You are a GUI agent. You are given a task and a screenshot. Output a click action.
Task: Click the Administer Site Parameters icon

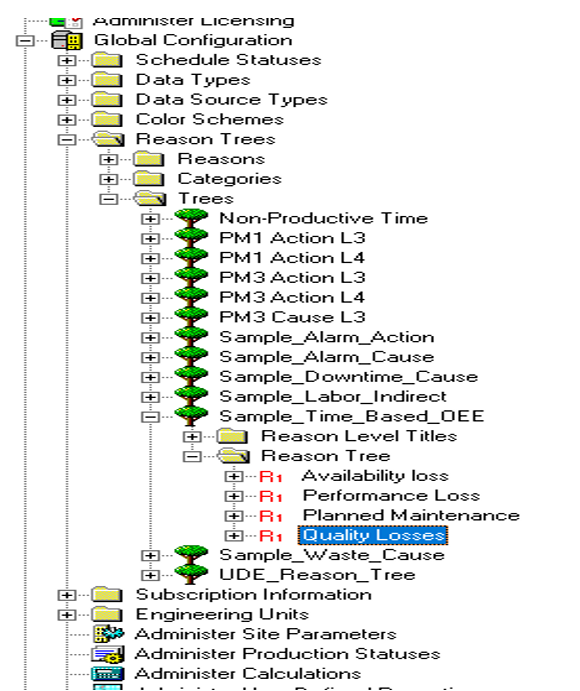pyautogui.click(x=109, y=634)
